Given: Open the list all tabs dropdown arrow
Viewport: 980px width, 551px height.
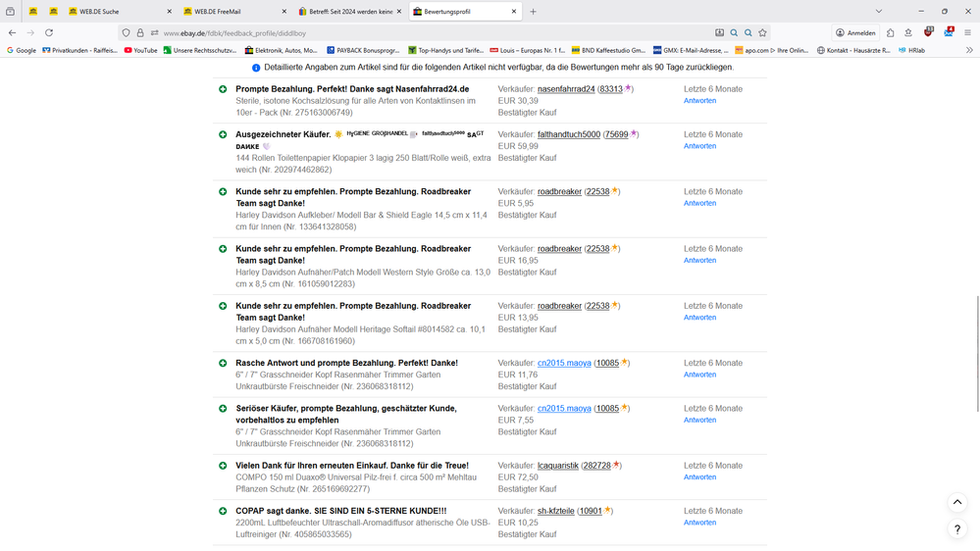Looking at the screenshot, I should (x=879, y=11).
